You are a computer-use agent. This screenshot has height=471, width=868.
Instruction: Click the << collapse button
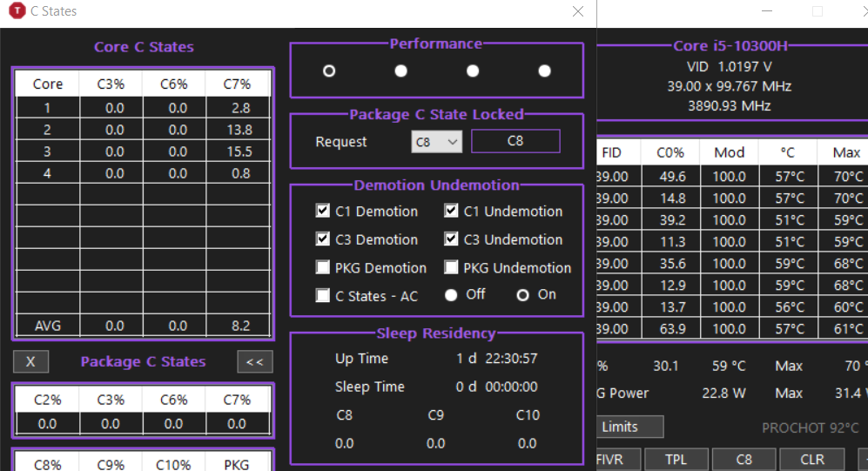pos(254,362)
